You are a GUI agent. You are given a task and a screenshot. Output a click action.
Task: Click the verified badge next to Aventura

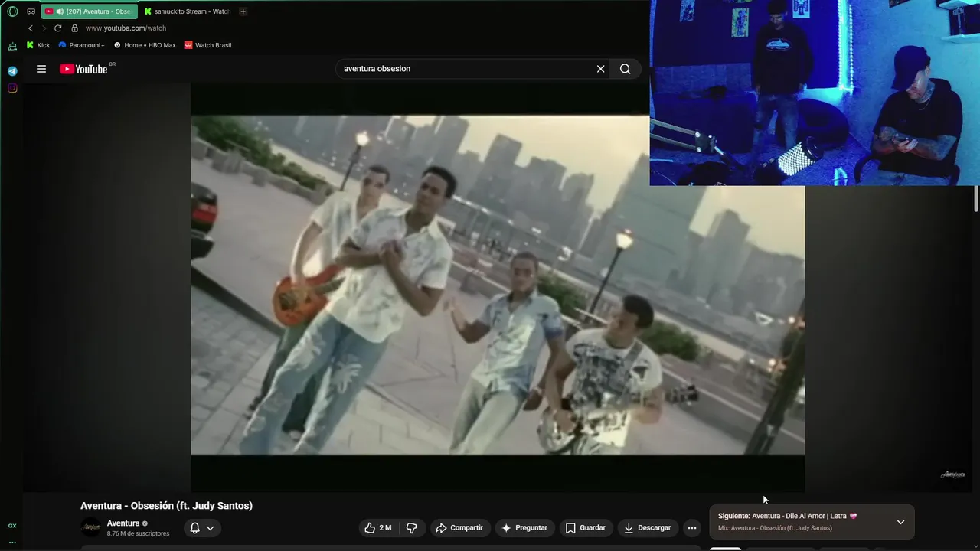click(x=145, y=524)
